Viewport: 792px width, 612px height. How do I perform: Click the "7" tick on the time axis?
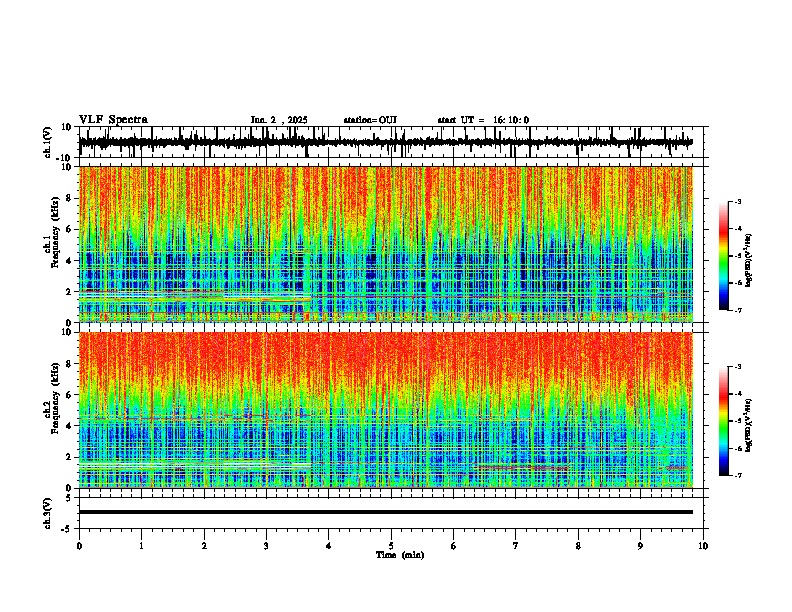pyautogui.click(x=516, y=546)
